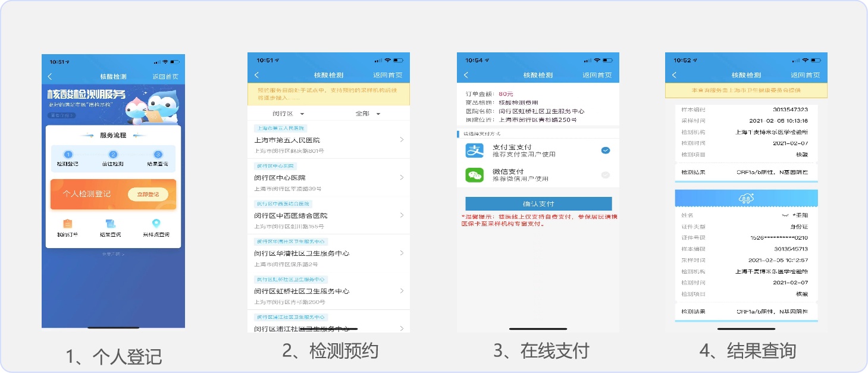Tap the 核酸检测服务 banner title
This screenshot has width=868, height=373.
87,95
